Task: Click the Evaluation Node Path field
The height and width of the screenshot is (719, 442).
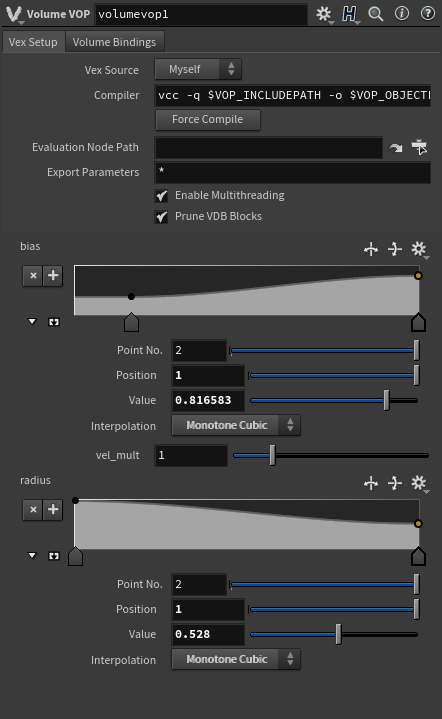Action: (x=269, y=148)
